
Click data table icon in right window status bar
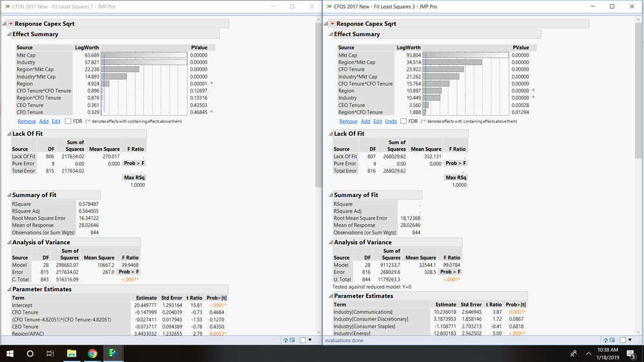[612, 340]
